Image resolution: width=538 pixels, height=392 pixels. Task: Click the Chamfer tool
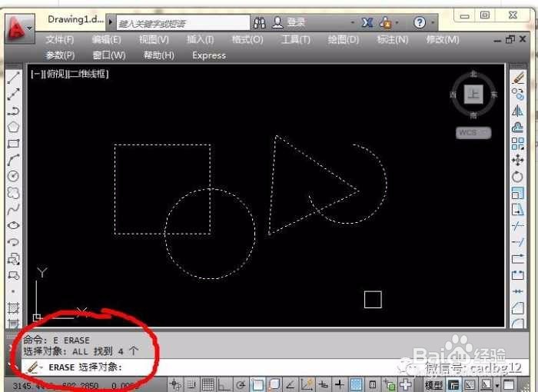[x=518, y=308]
